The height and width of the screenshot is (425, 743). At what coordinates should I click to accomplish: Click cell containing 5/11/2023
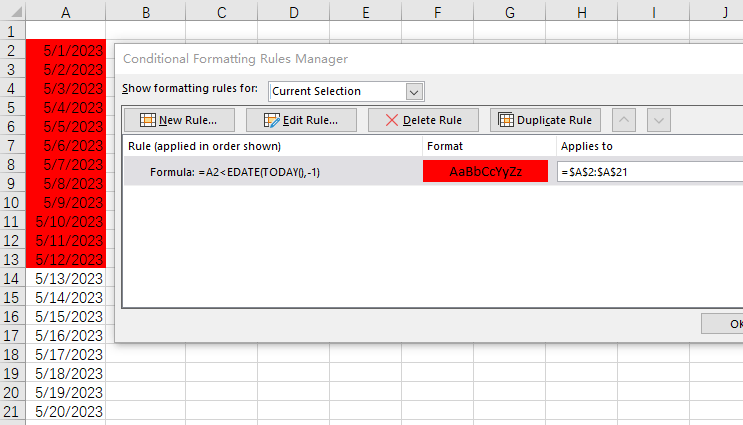click(66, 240)
